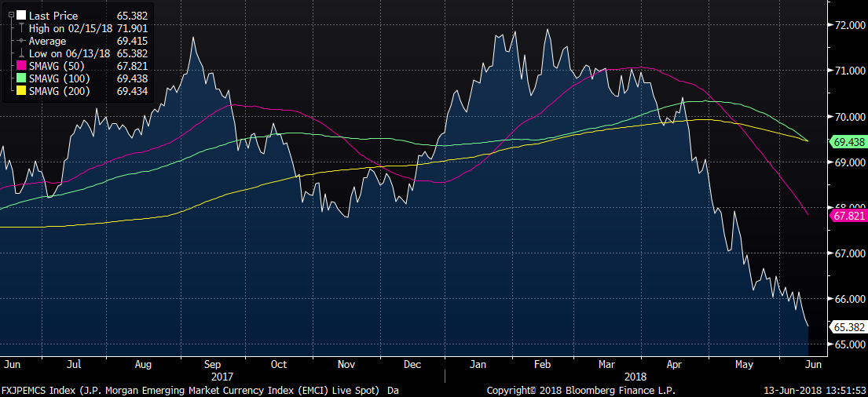Viewport: 868px width, 397px height.
Task: Select the green SMAVG (100) swatch
Action: (21, 78)
